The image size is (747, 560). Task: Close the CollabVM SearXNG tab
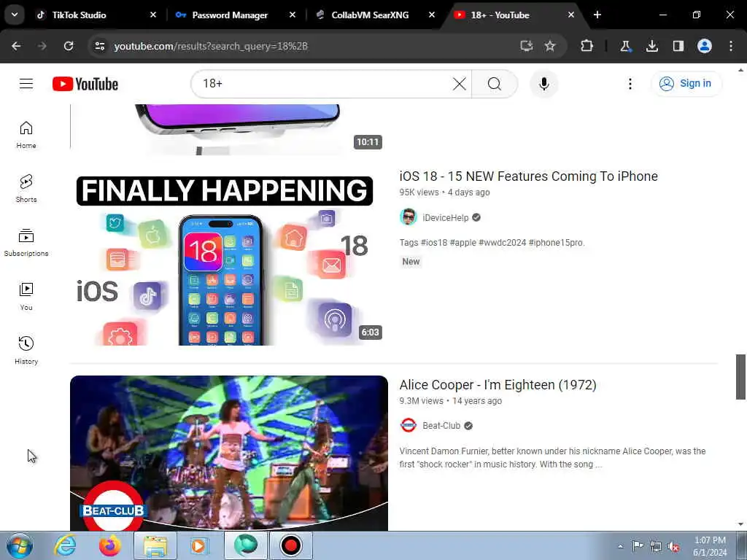pyautogui.click(x=432, y=15)
